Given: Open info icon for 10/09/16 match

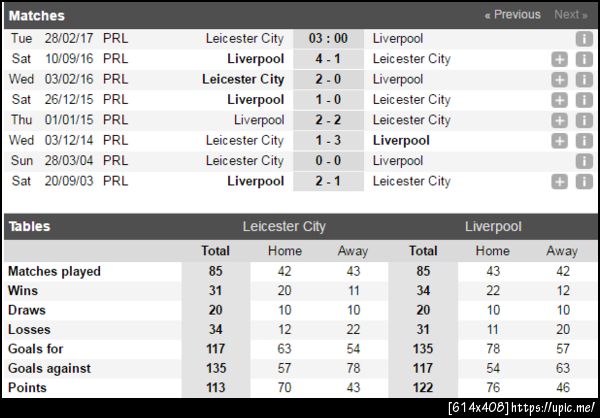Looking at the screenshot, I should pos(584,59).
